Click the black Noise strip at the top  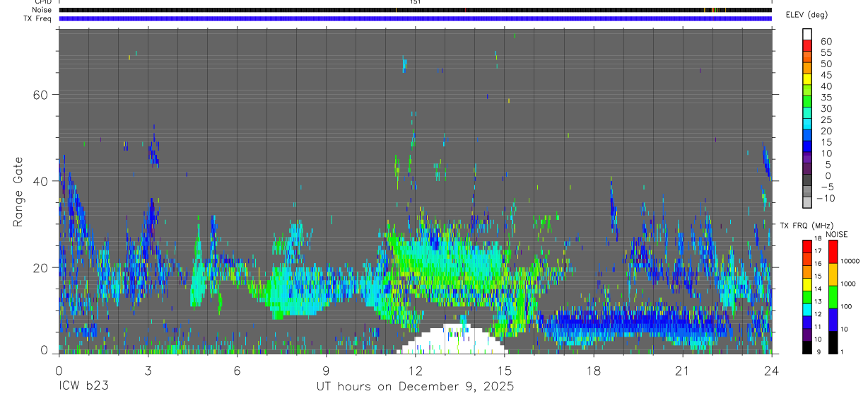click(415, 10)
